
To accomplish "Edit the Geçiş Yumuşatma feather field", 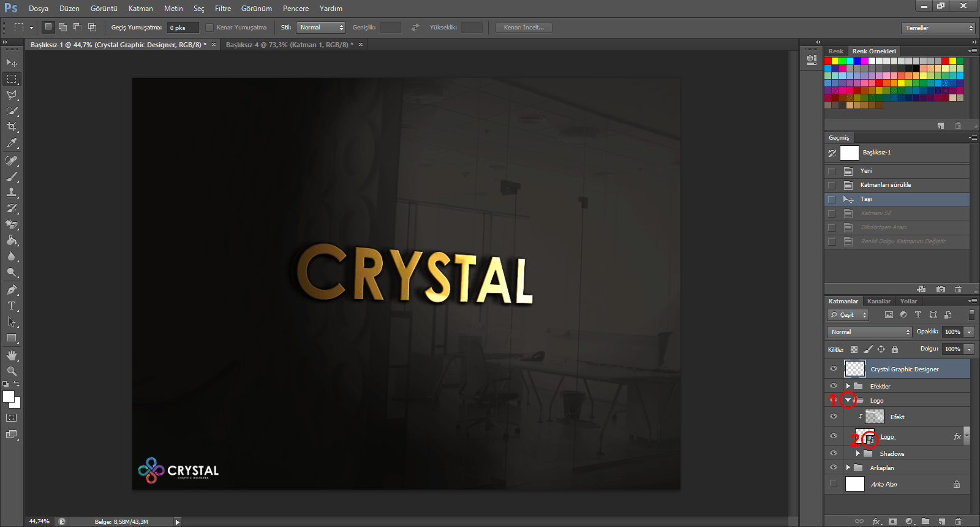I will tap(183, 28).
